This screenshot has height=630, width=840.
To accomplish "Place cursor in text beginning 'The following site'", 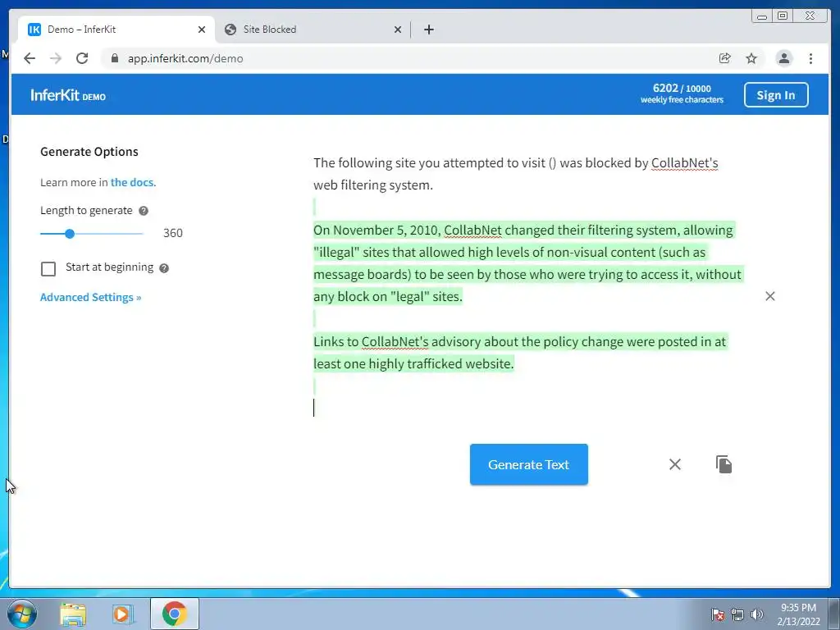I will 515,174.
